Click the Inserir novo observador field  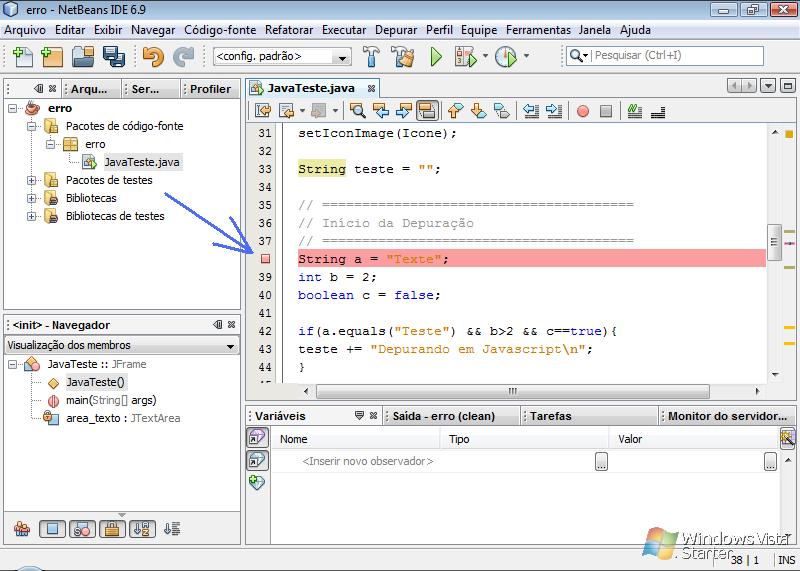pyautogui.click(x=368, y=461)
